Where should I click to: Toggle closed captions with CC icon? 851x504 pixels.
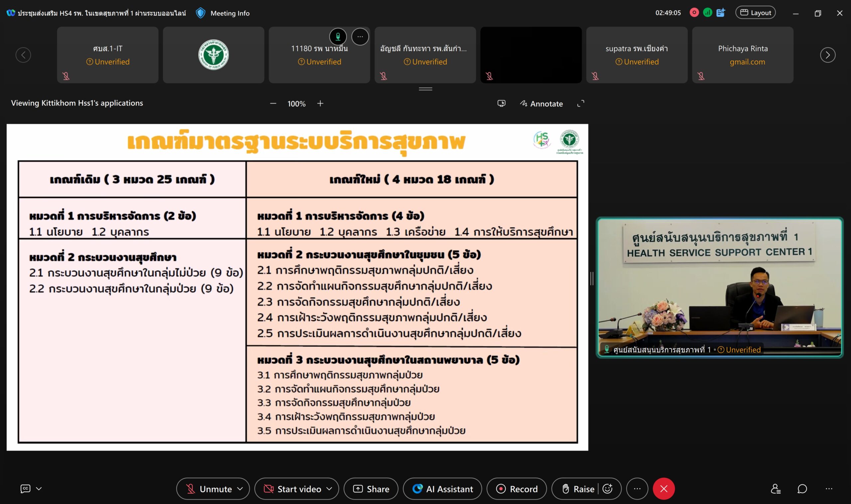pos(26,489)
